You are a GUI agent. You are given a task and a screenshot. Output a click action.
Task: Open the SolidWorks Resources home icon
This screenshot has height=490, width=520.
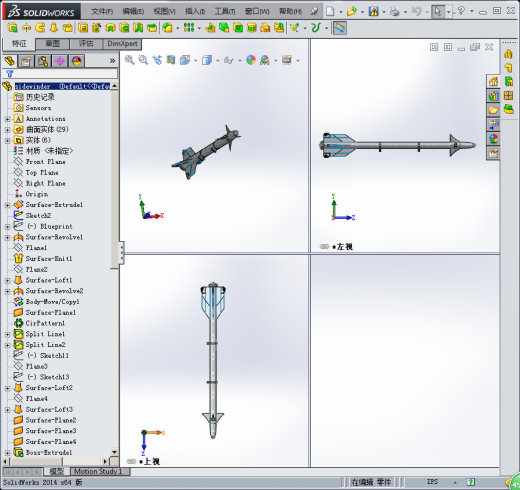[493, 81]
